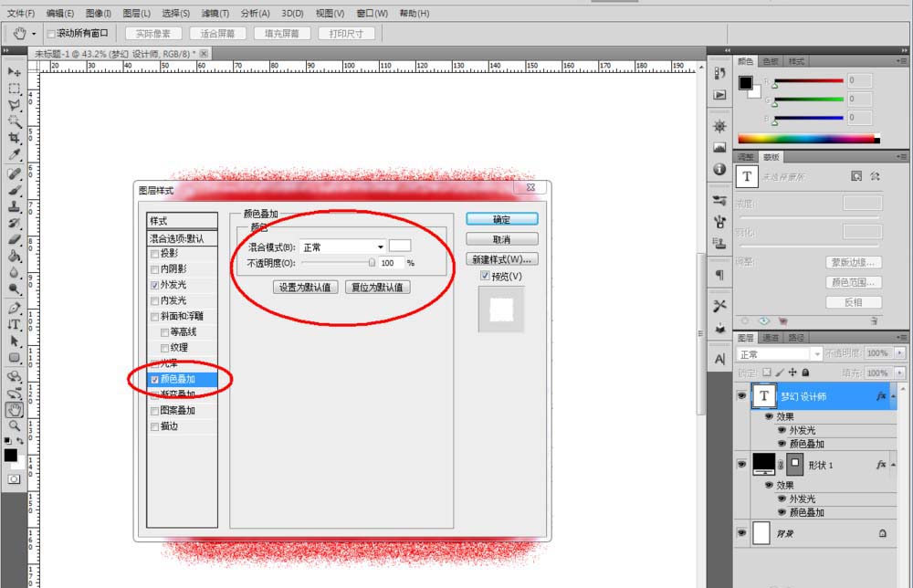Image resolution: width=913 pixels, height=588 pixels.
Task: Select the Rectangle shape tool
Action: 14,358
